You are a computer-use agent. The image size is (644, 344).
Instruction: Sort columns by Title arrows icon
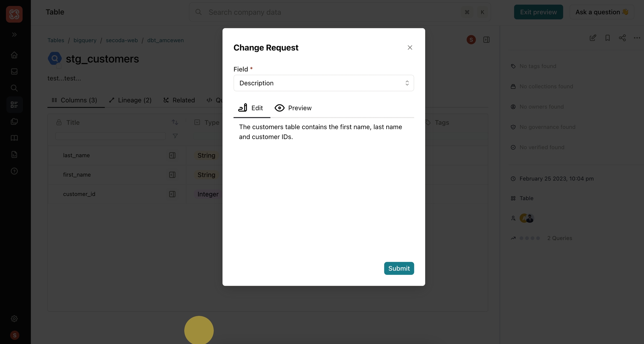175,122
